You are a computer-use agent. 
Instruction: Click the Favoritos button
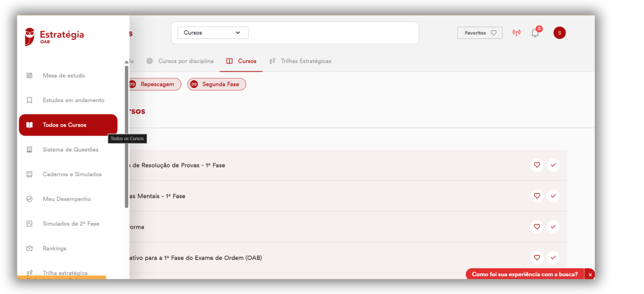click(480, 33)
